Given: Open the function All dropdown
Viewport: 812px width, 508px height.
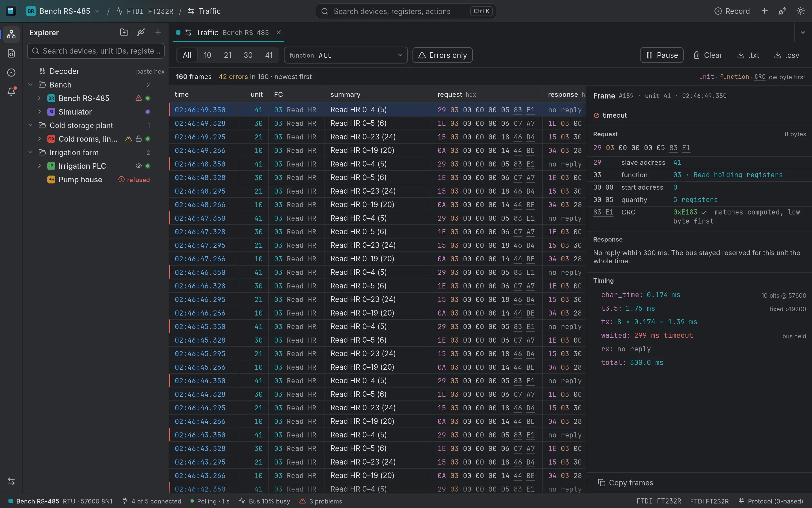Looking at the screenshot, I should point(346,55).
